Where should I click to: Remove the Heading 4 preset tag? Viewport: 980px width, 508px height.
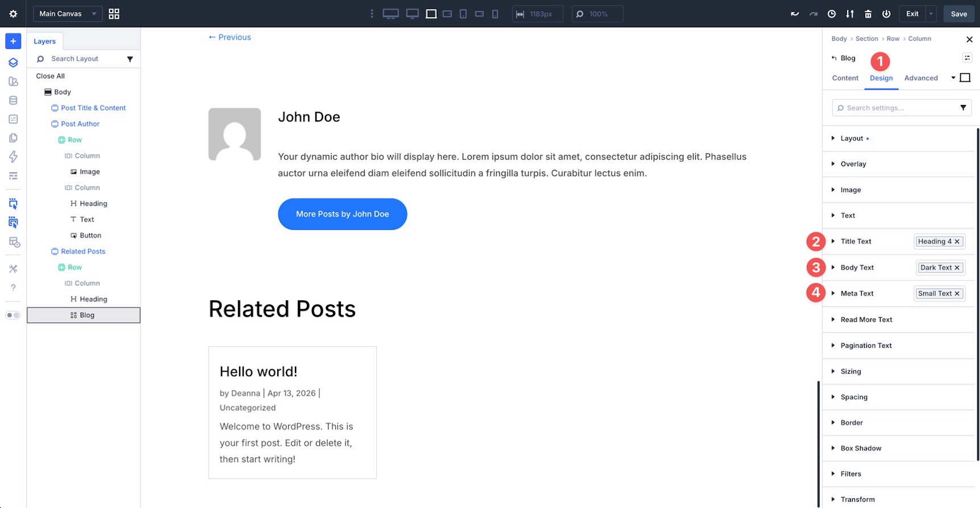pos(957,241)
